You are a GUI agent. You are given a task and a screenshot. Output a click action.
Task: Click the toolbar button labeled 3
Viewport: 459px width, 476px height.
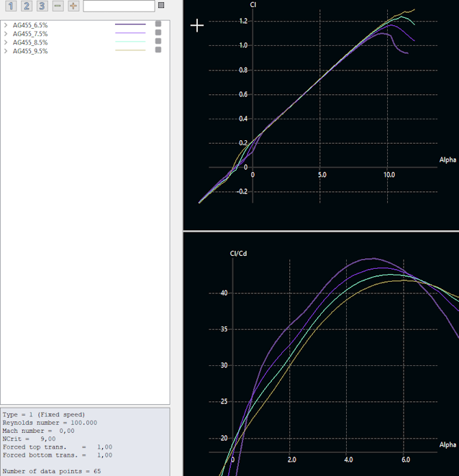42,6
